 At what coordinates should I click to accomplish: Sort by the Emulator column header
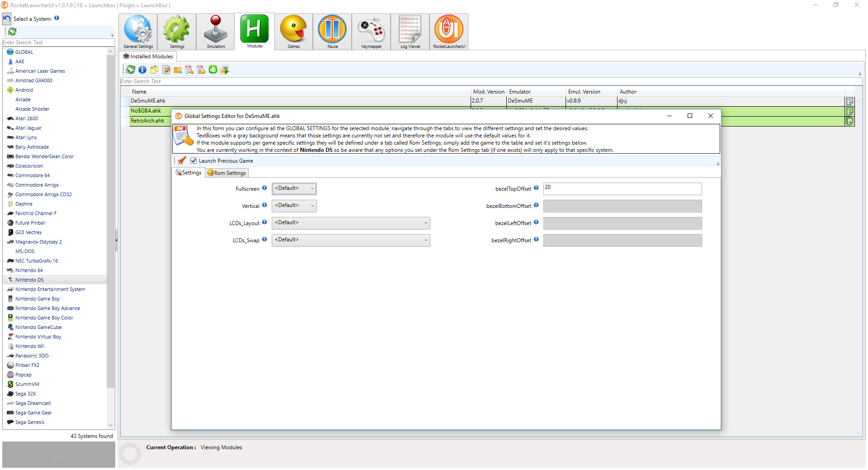coord(536,92)
